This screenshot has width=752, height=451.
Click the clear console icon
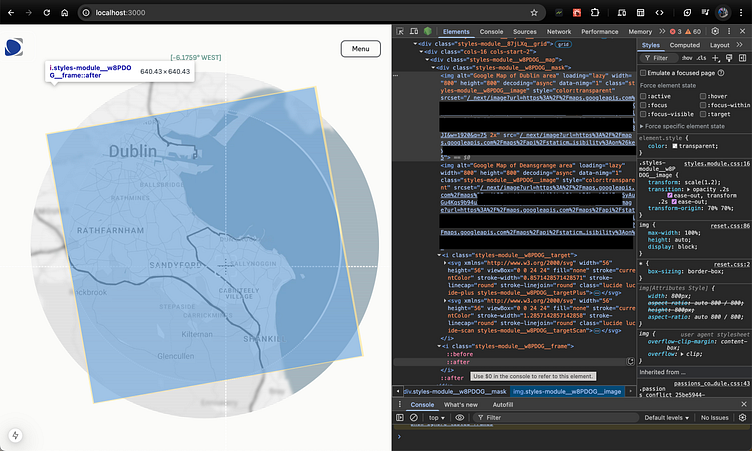pyautogui.click(x=415, y=417)
